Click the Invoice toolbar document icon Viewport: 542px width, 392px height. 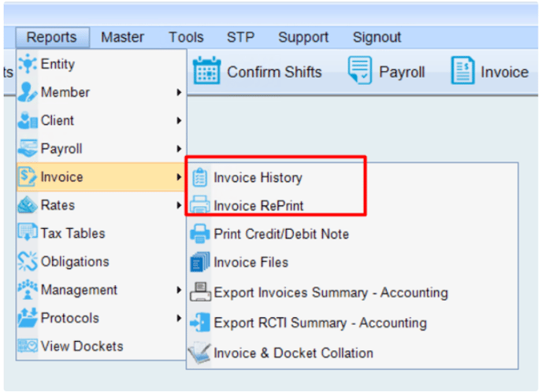click(x=462, y=71)
